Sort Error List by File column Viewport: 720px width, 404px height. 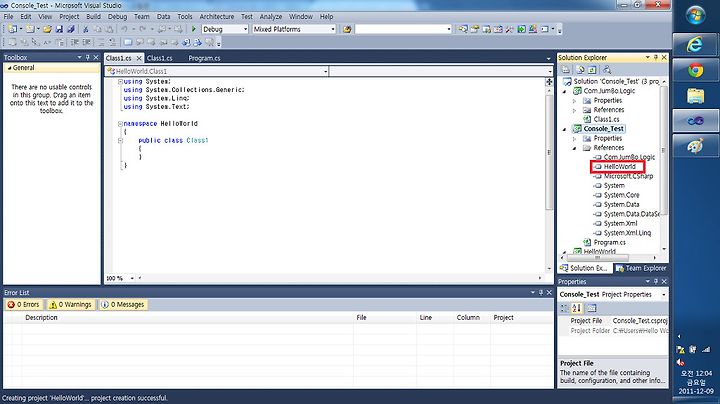385,317
